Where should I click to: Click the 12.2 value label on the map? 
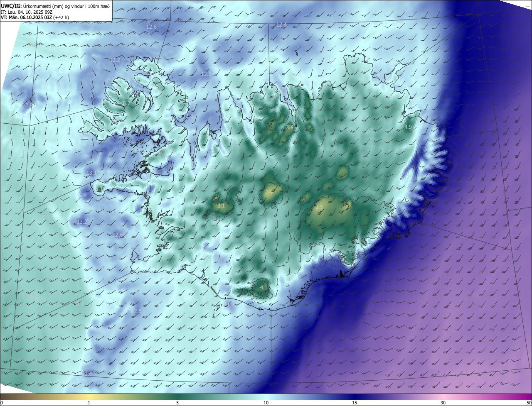coord(115,60)
